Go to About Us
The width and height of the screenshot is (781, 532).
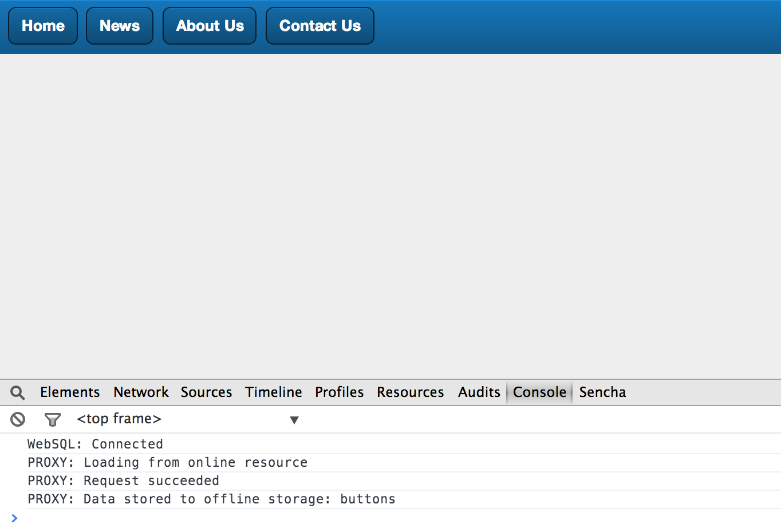[210, 26]
